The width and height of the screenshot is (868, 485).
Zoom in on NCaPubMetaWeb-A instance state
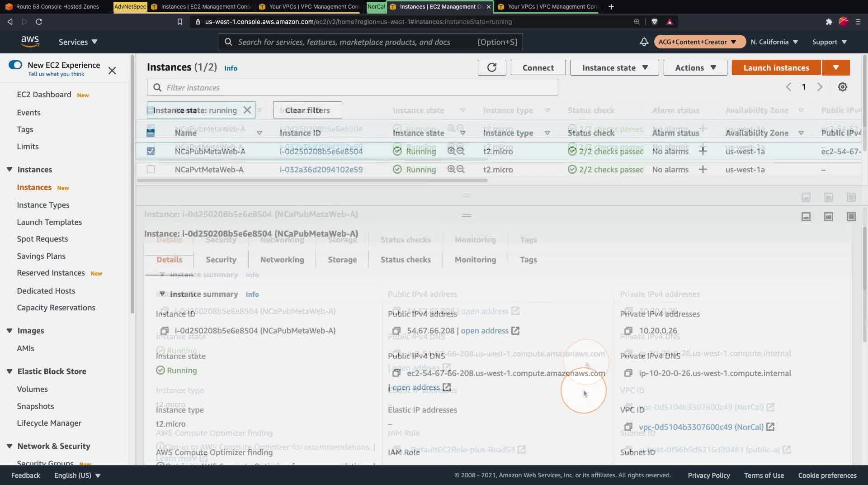pyautogui.click(x=451, y=151)
